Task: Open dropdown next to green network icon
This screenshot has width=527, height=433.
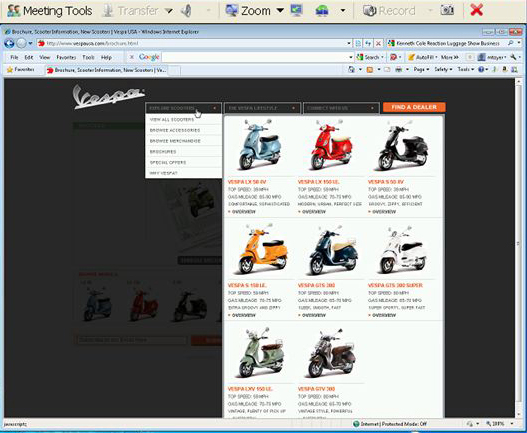Action: pyautogui.click(x=343, y=11)
